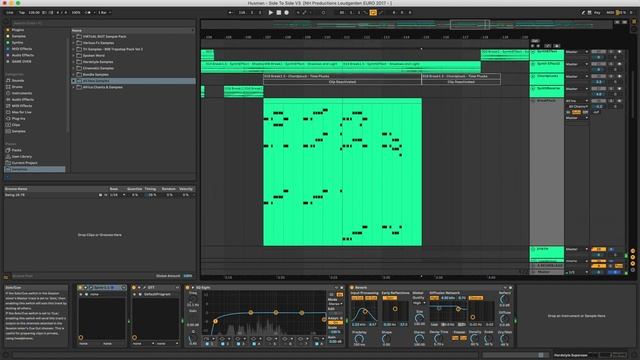Select the Swing 16-75 groove entry
Viewport: 640px width, 360px height.
click(x=15, y=195)
